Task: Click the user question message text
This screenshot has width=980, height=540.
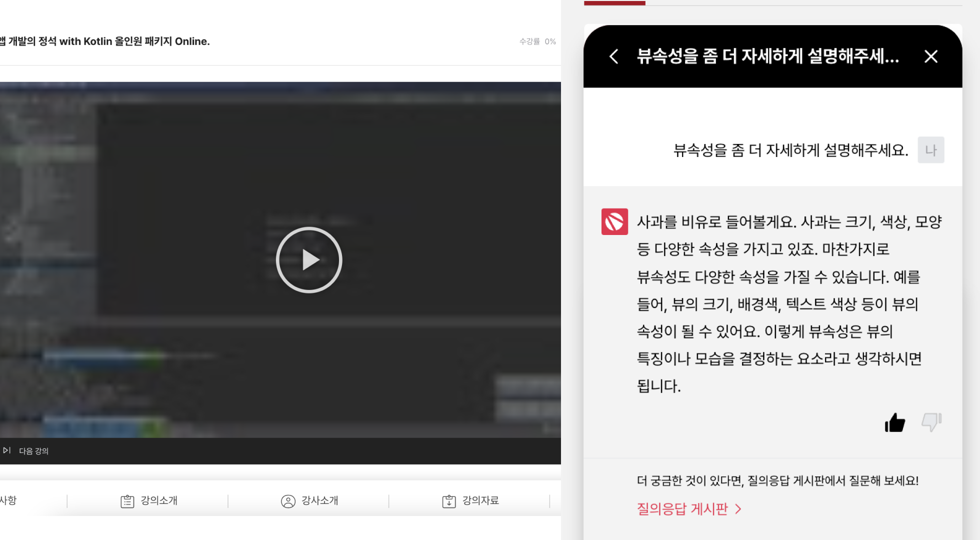Action: [791, 150]
